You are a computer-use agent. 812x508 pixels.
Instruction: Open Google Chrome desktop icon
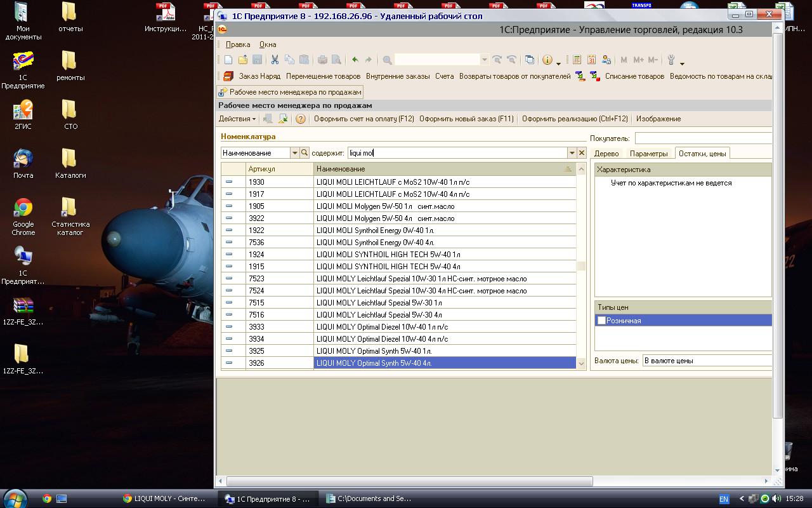click(23, 217)
